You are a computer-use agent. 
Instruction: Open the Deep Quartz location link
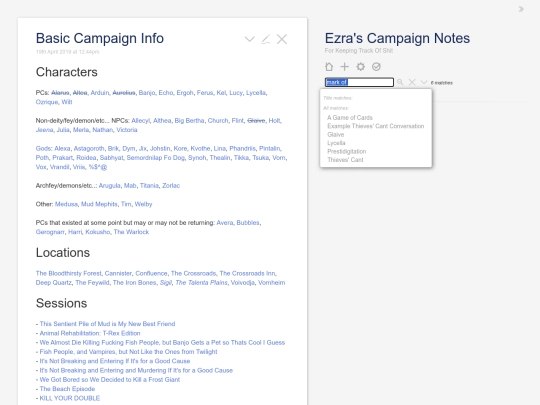[x=54, y=283]
